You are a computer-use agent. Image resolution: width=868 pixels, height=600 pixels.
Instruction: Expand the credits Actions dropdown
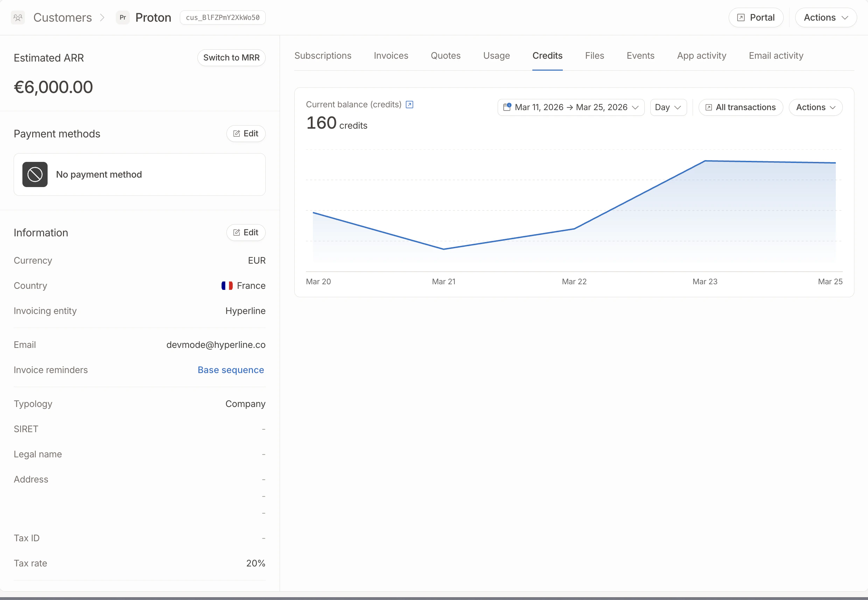[815, 108]
